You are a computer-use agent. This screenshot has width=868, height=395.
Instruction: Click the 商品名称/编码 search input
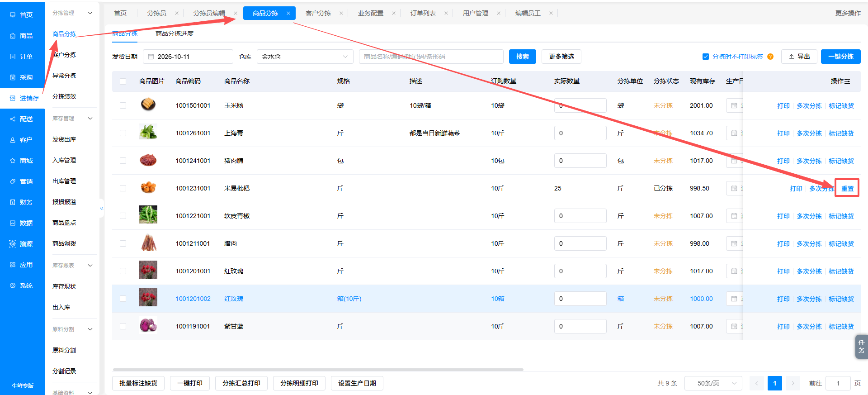[x=431, y=57]
